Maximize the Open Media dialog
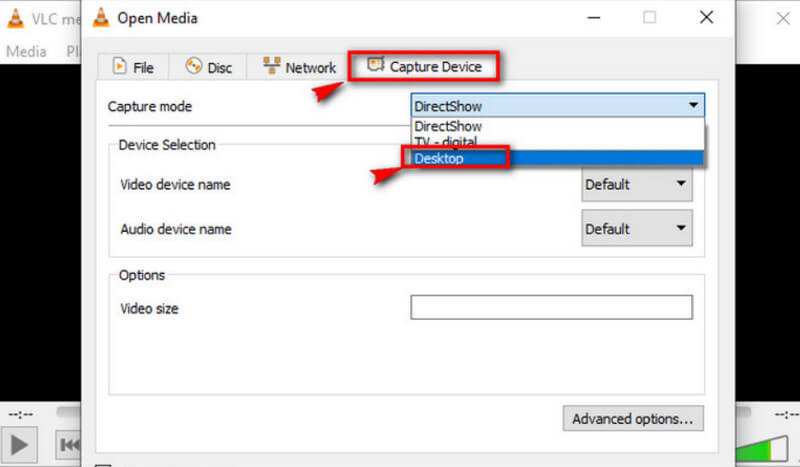Viewport: 800px width, 467px height. point(649,18)
